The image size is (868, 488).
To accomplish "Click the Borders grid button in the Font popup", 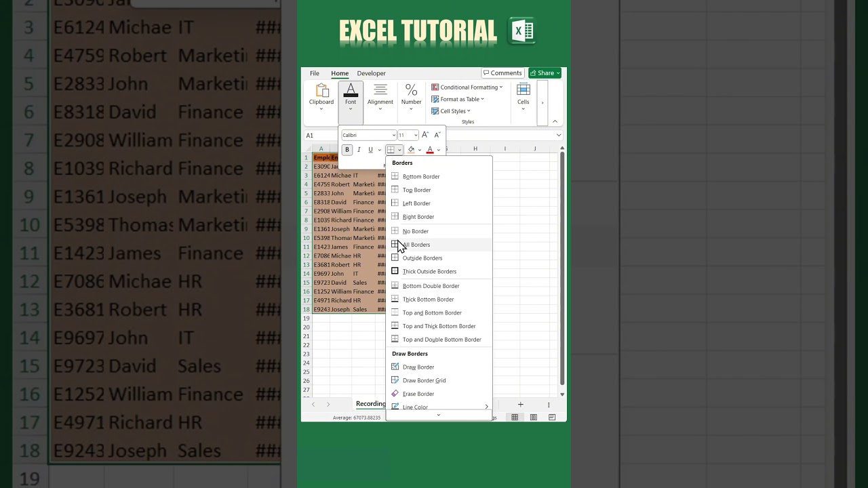I will [x=391, y=150].
